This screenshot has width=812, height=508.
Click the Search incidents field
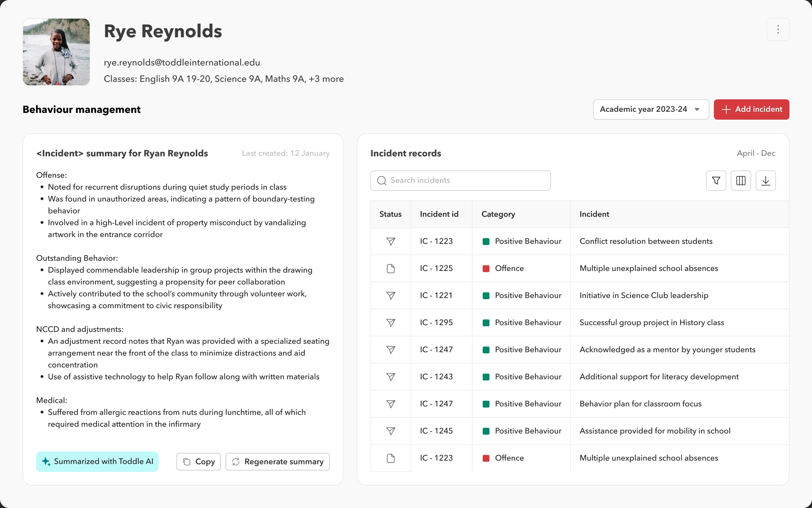point(461,181)
